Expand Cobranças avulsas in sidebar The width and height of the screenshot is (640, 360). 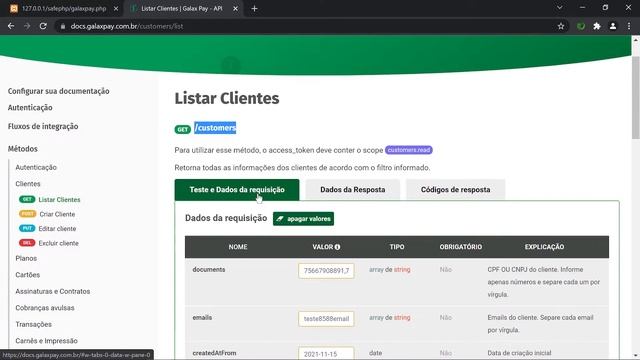45,308
